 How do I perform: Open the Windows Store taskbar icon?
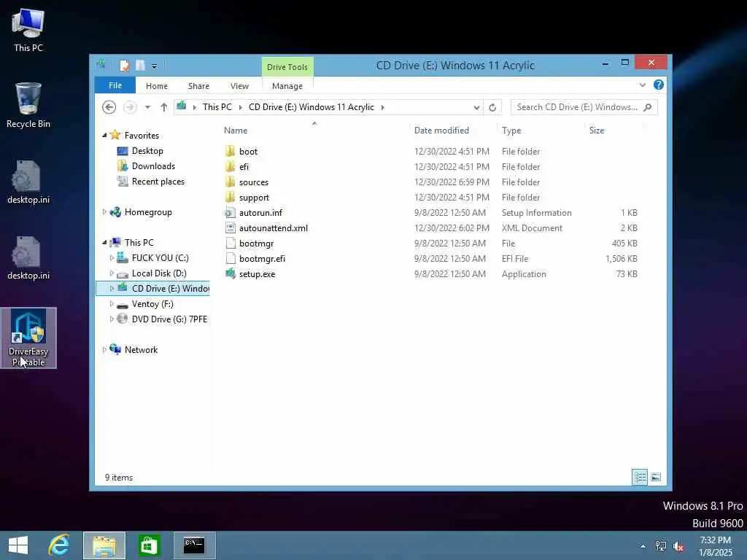pyautogui.click(x=149, y=545)
